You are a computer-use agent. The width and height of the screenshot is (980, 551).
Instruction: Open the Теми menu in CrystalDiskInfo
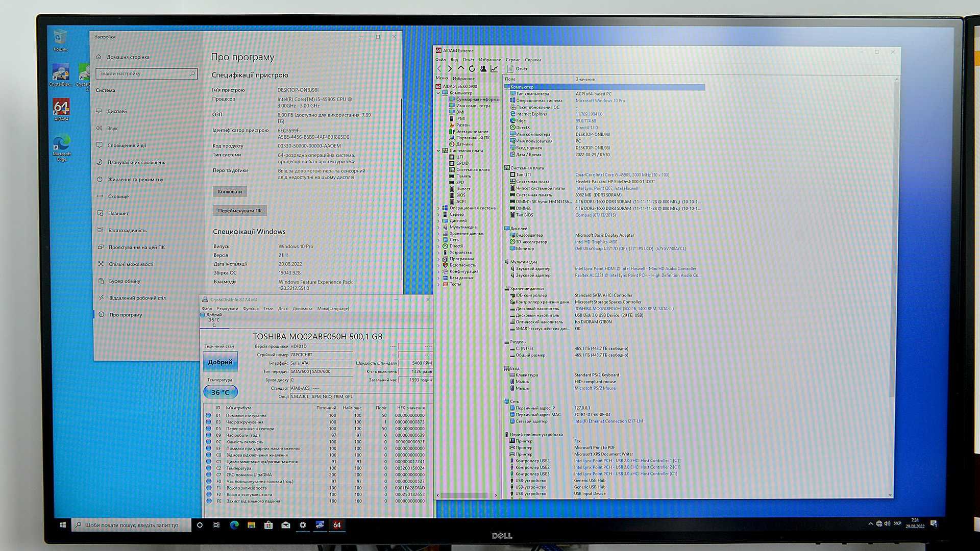(268, 309)
